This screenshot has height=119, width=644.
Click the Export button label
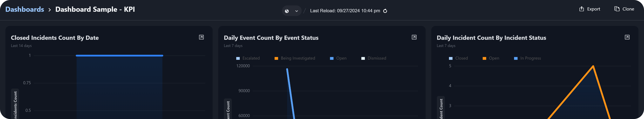[593, 9]
